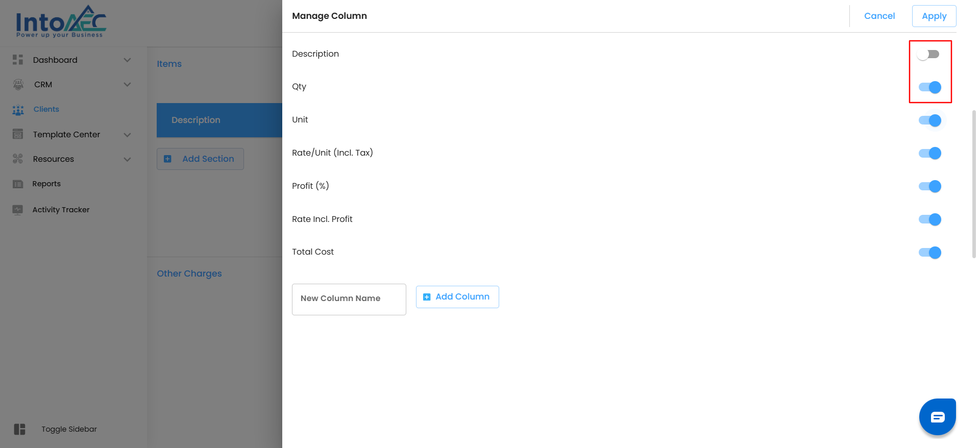Viewport: 980px width, 448px height.
Task: Click the Dashboard grid icon in sidebar
Action: [x=18, y=60]
